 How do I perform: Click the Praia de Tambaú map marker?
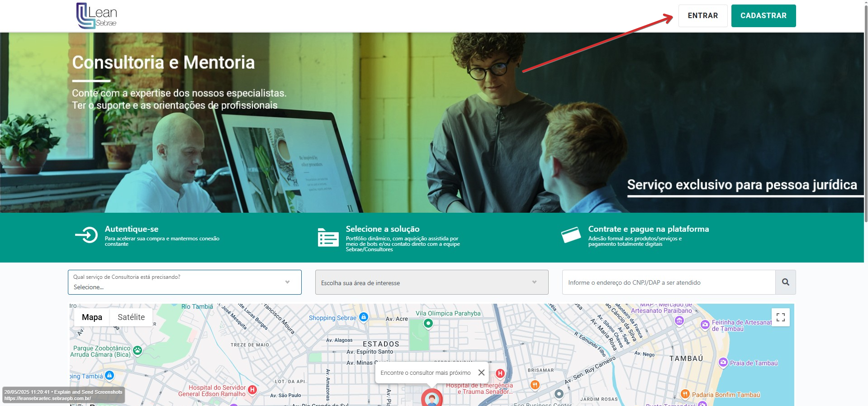[x=723, y=363]
